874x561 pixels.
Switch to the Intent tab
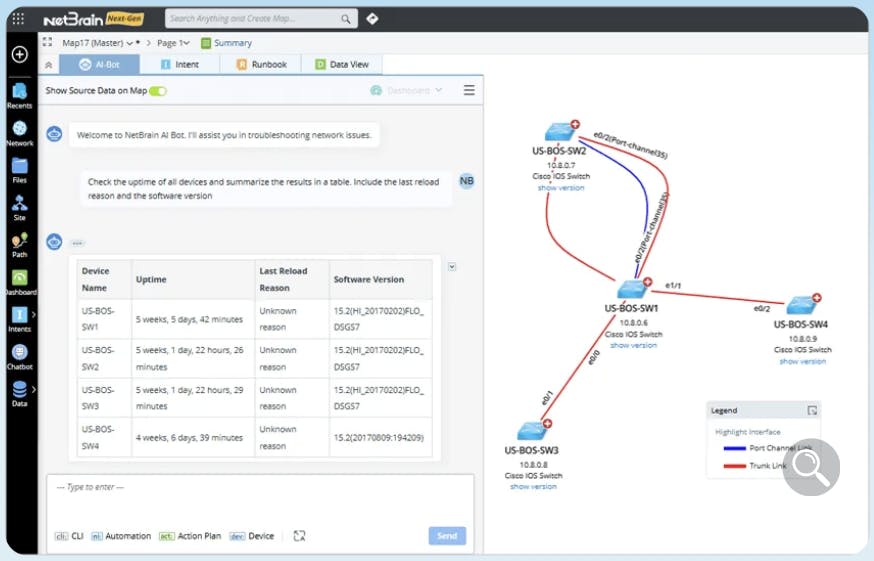coord(179,65)
